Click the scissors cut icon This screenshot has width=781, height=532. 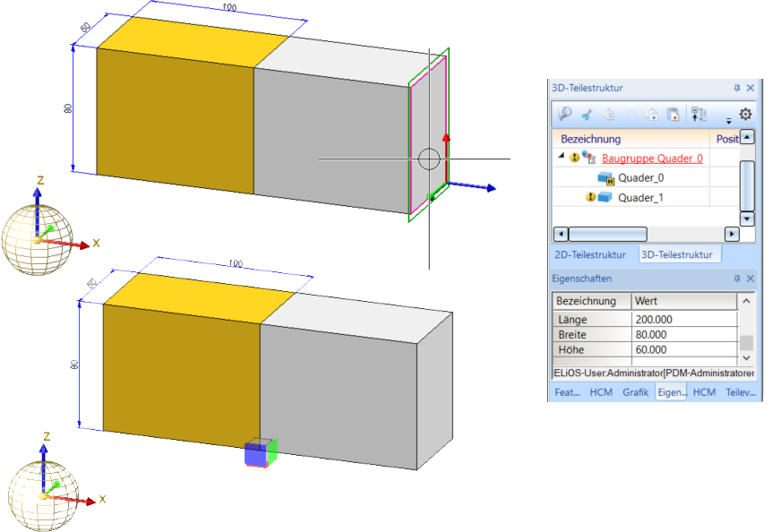click(x=588, y=115)
